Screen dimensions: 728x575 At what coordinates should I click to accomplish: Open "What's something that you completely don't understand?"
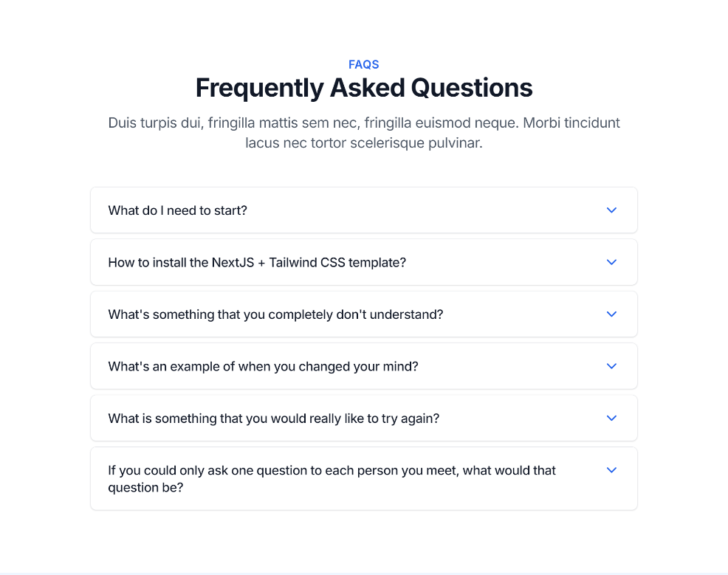pos(275,314)
